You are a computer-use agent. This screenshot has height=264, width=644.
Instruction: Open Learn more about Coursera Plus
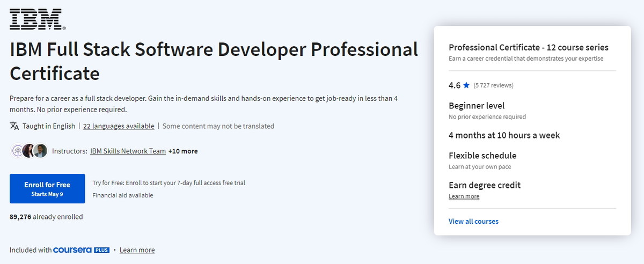pos(137,250)
